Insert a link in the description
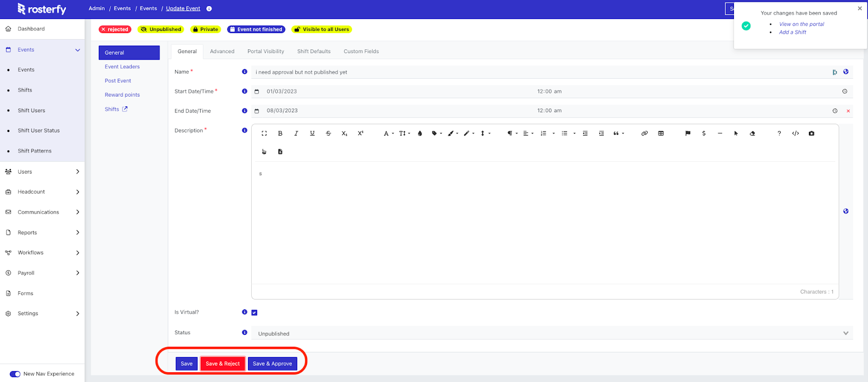868x382 pixels. 644,133
